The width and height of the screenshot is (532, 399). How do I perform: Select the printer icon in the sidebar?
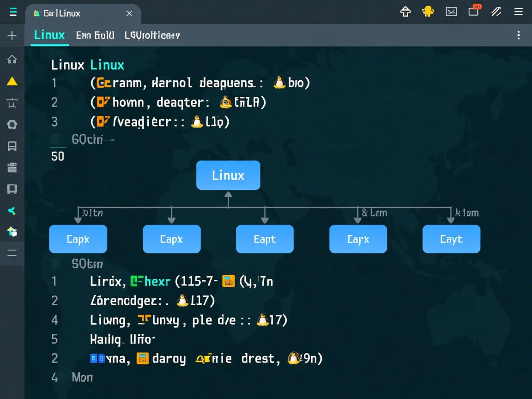point(12,168)
